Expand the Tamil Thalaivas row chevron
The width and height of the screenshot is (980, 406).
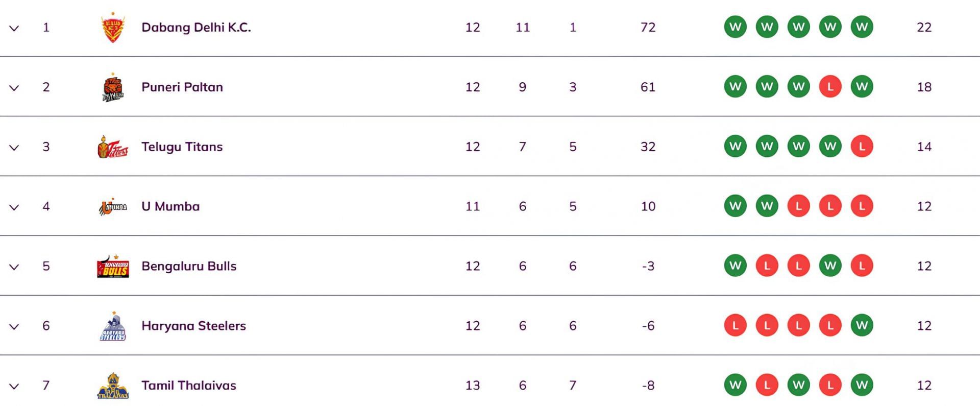(x=14, y=387)
